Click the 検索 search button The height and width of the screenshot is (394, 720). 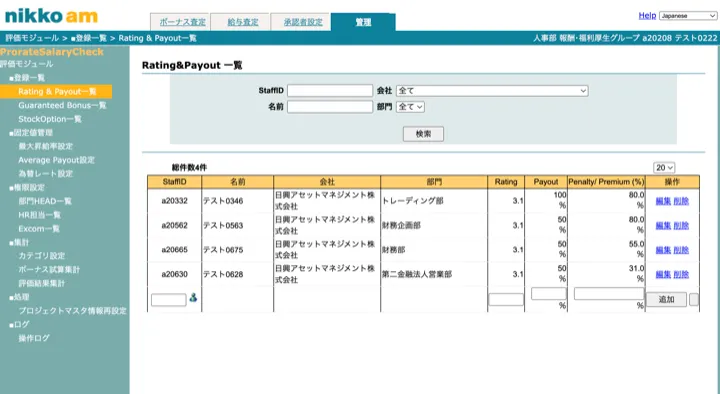pos(423,134)
